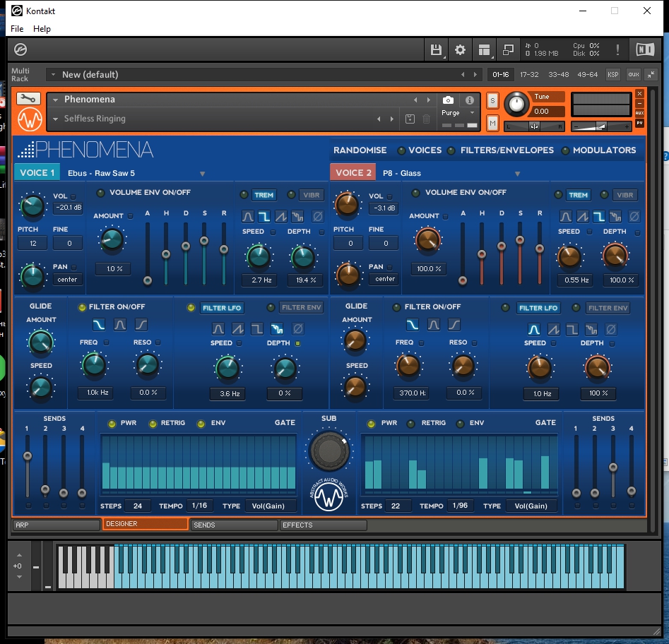
Task: Select lowpass filter type for Voice 1
Action: 99,325
